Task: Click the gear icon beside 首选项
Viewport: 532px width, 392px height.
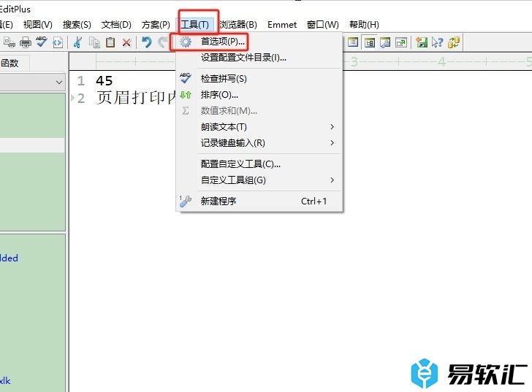Action: point(186,42)
